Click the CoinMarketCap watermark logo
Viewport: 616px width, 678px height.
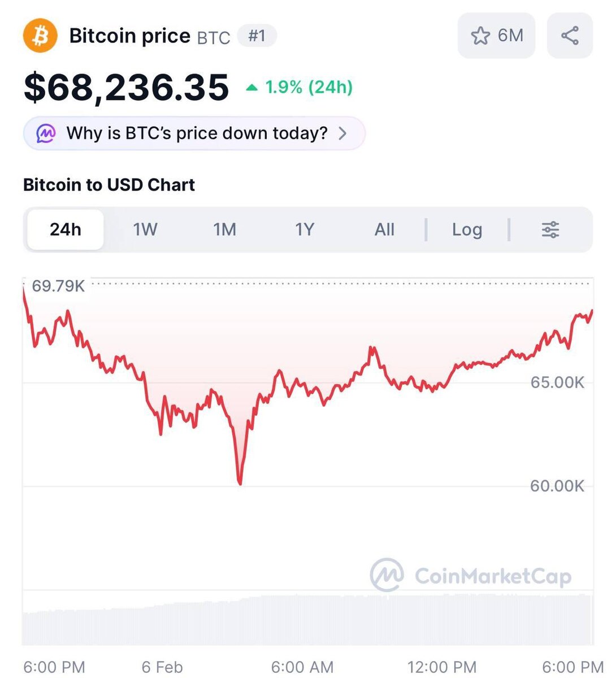point(388,575)
